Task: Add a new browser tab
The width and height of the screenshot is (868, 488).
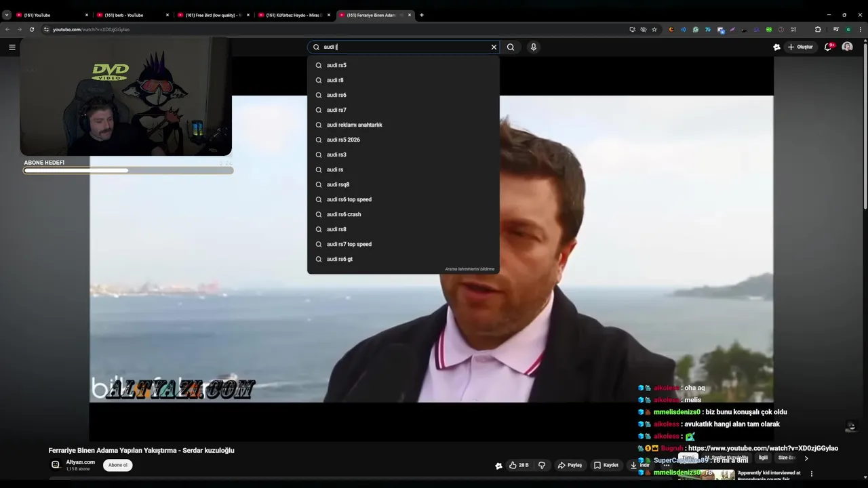Action: [421, 14]
